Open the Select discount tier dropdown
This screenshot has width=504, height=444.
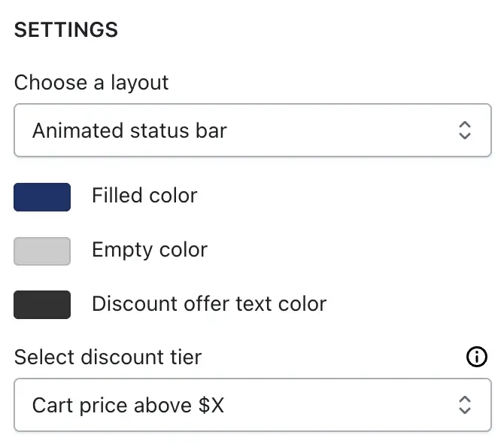tap(253, 405)
